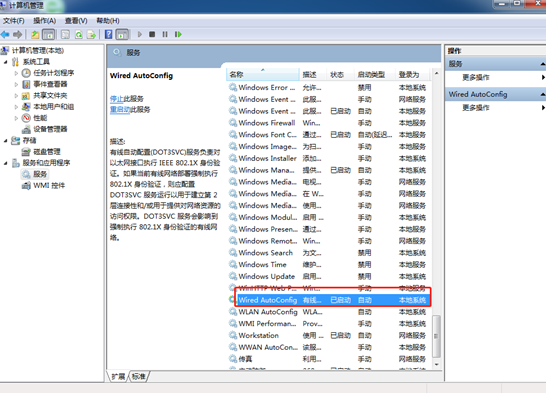Image resolution: width=546 pixels, height=393 pixels.
Task: Collapse the 存储 tree node
Action: tap(6, 141)
